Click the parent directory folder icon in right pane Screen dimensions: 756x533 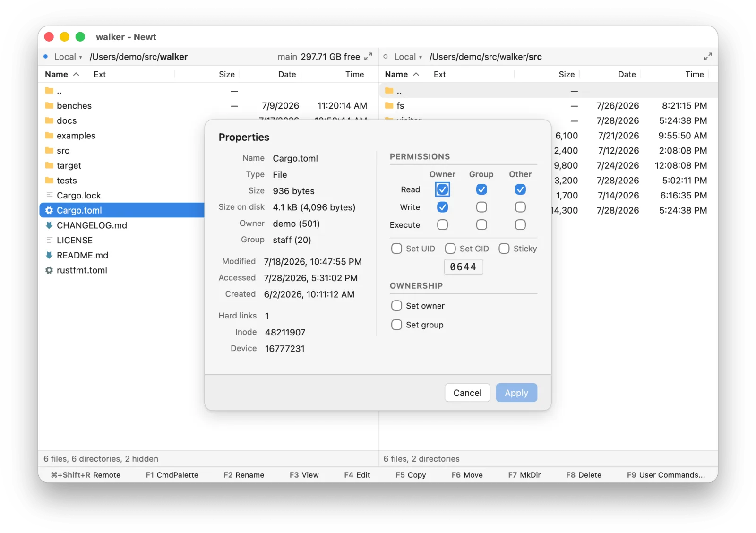389,91
